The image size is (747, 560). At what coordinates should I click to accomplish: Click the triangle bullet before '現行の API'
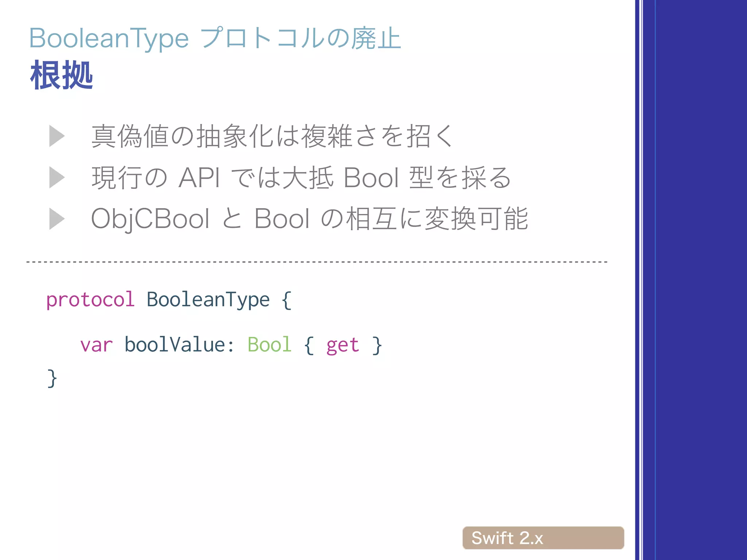(x=57, y=178)
